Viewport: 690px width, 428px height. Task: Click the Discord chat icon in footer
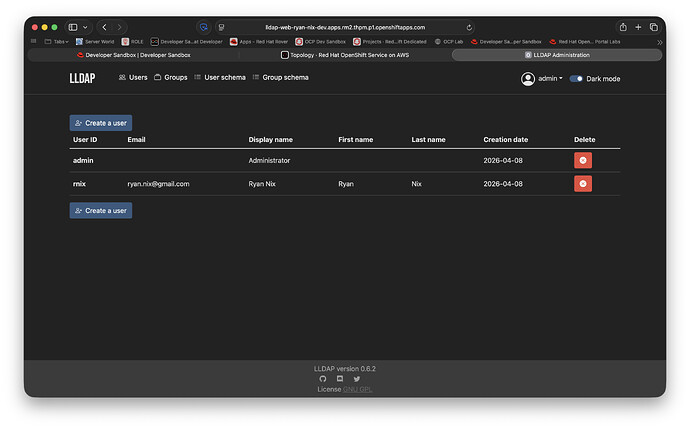point(340,379)
